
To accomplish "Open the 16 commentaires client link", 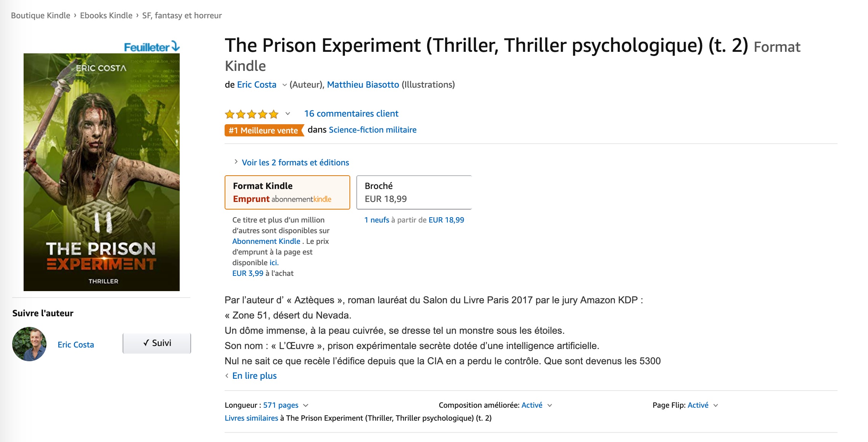I will coord(351,114).
